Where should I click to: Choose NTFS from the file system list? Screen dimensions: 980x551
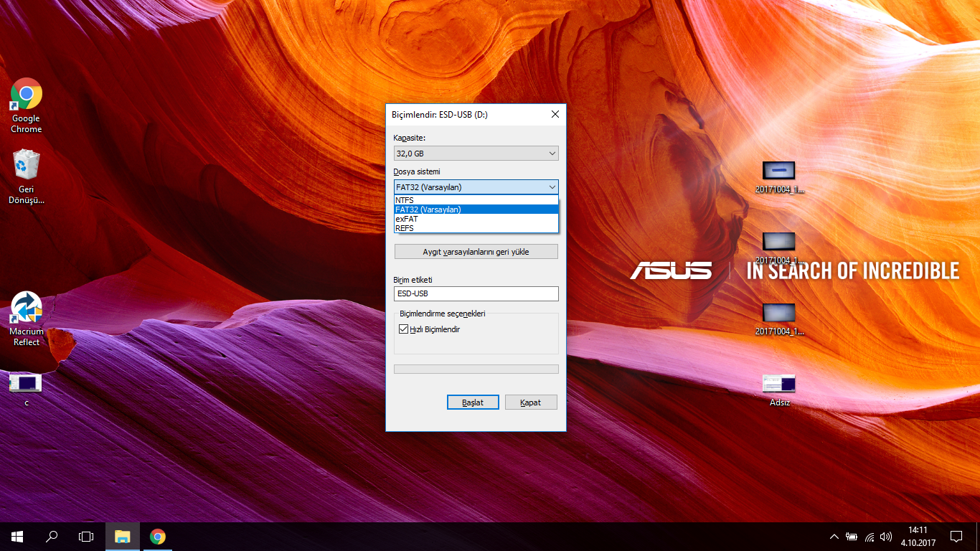click(476, 200)
